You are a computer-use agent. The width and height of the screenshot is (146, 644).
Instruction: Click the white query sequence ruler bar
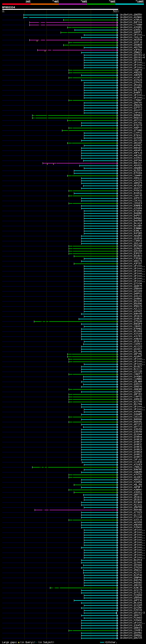[60, 9]
